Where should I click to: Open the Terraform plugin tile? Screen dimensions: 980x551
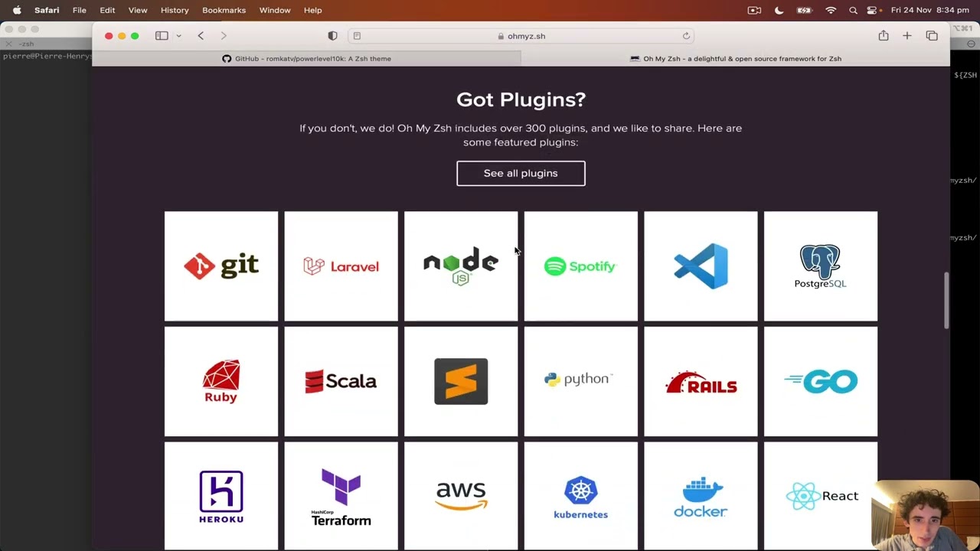click(341, 496)
